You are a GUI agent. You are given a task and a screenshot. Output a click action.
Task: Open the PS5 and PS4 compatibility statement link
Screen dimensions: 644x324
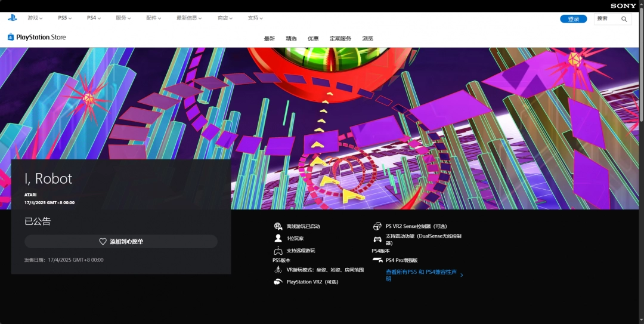click(x=422, y=275)
